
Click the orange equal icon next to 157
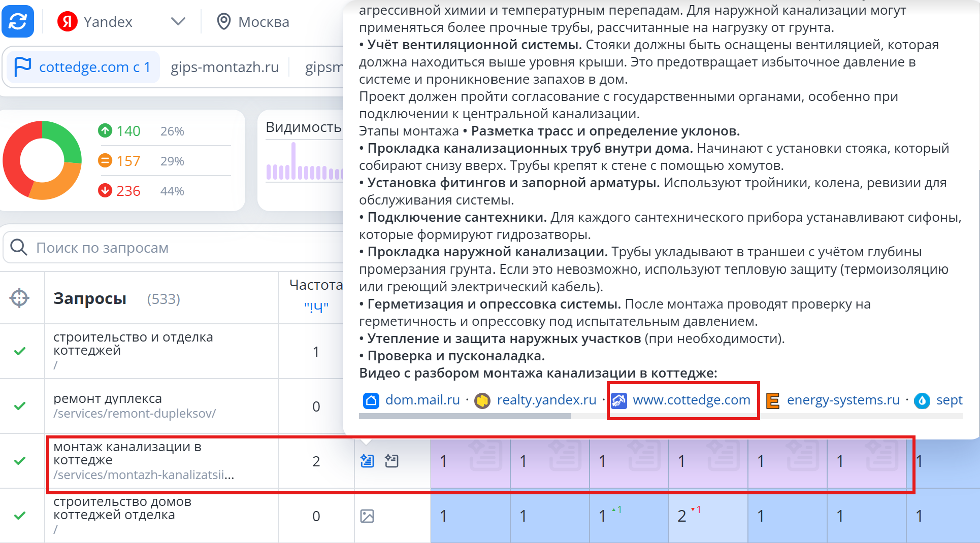pos(105,160)
